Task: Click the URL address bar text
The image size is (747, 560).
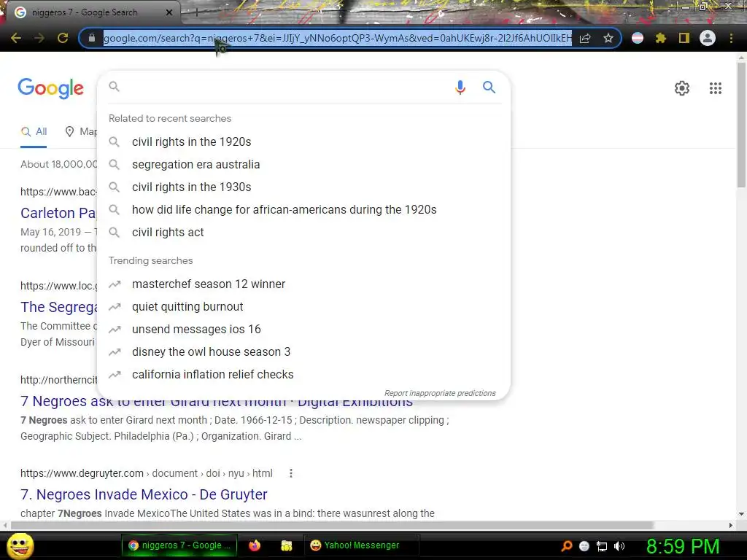Action: [x=337, y=38]
